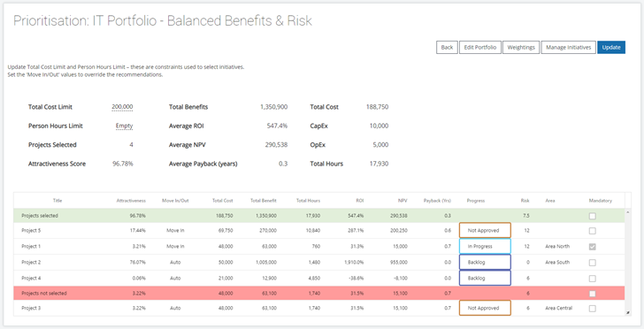The image size is (644, 329).
Task: Click the Area column header
Action: [550, 201]
